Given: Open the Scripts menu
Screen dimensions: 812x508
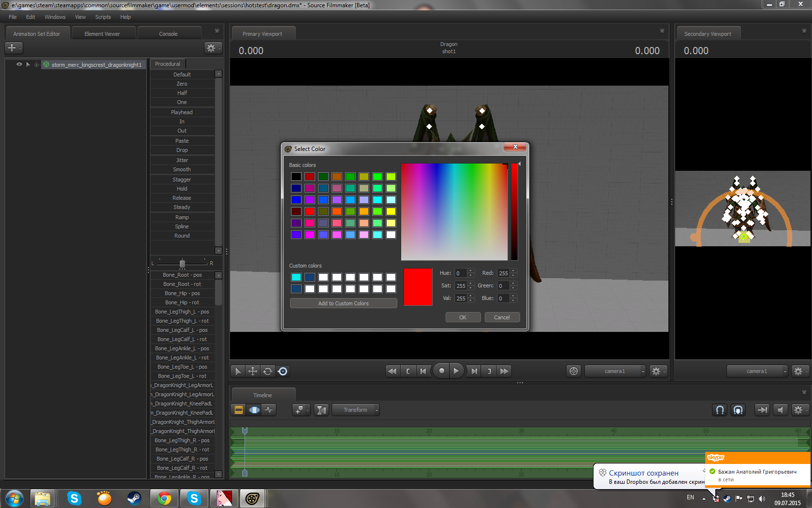Looking at the screenshot, I should 103,17.
